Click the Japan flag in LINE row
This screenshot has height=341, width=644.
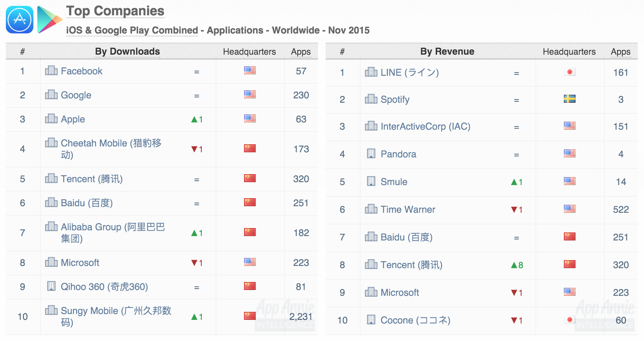(x=570, y=72)
